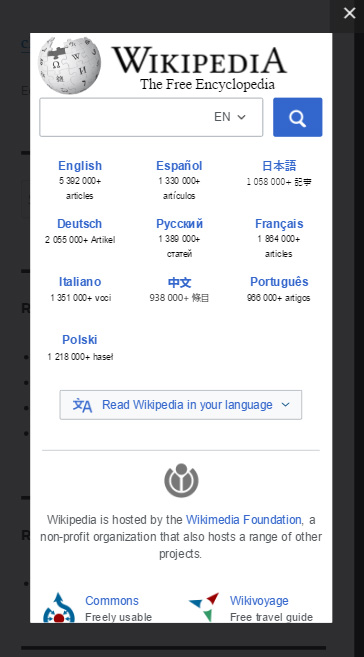The image size is (364, 657).
Task: Open the Deutsch Wikipedia link
Action: point(80,223)
